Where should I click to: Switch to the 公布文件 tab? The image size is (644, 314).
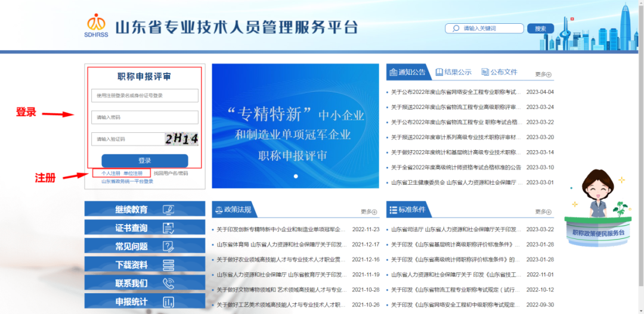point(499,72)
